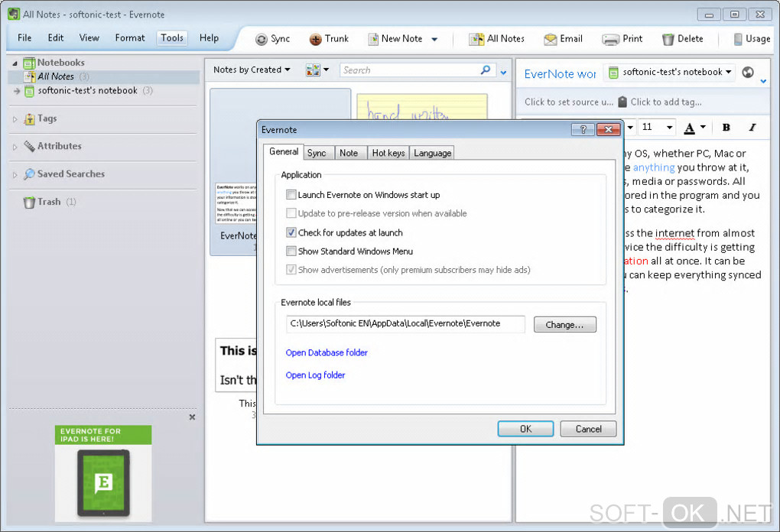
Task: Open the Edit menu
Action: click(x=56, y=37)
